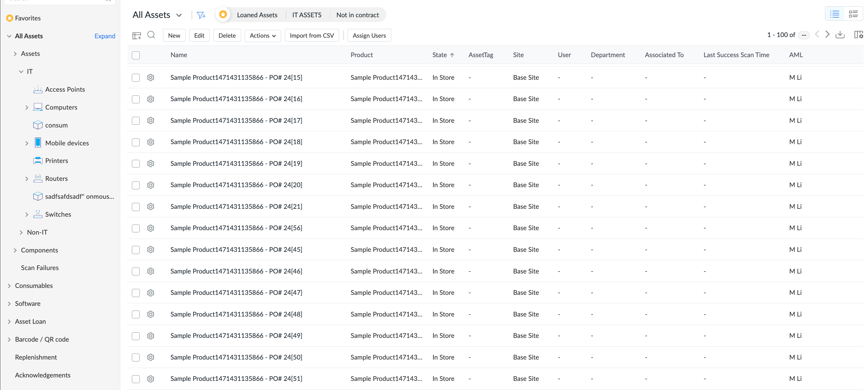Select the Loaned Assets filter tab
This screenshot has width=868, height=390.
(257, 15)
